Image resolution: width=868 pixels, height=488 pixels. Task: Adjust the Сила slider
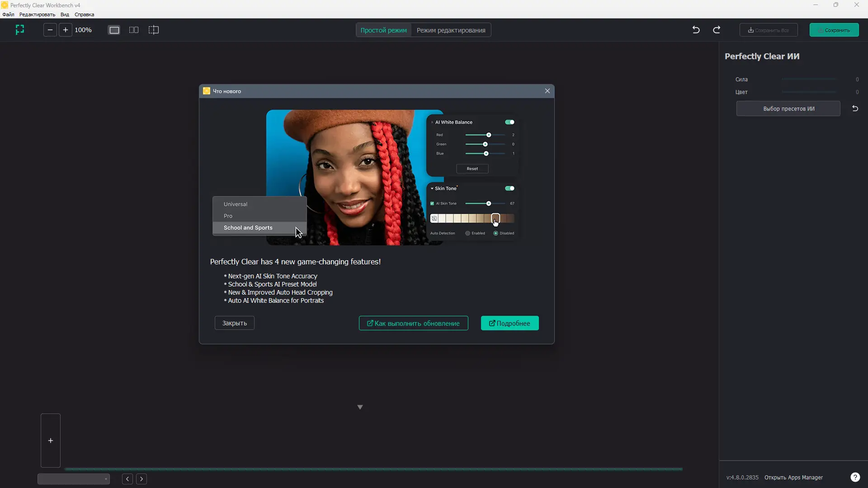click(x=809, y=79)
